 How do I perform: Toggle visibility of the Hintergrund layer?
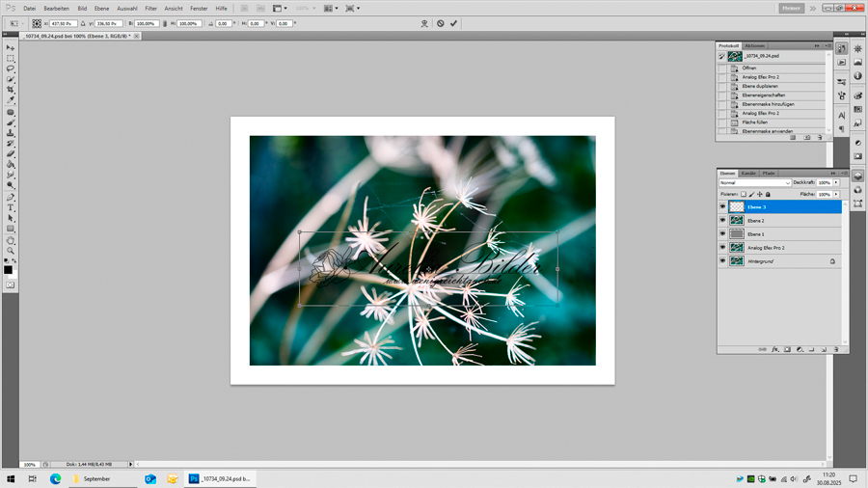(722, 260)
